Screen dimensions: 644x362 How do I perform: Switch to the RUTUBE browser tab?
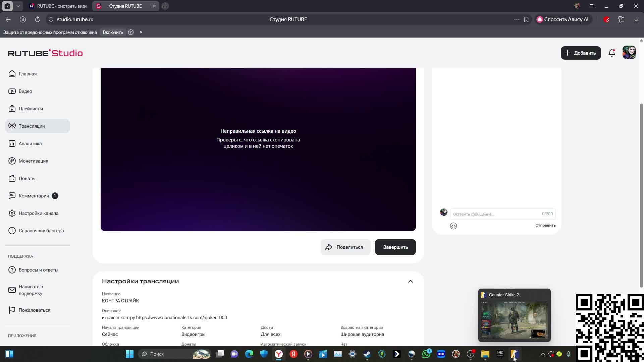[x=59, y=6]
